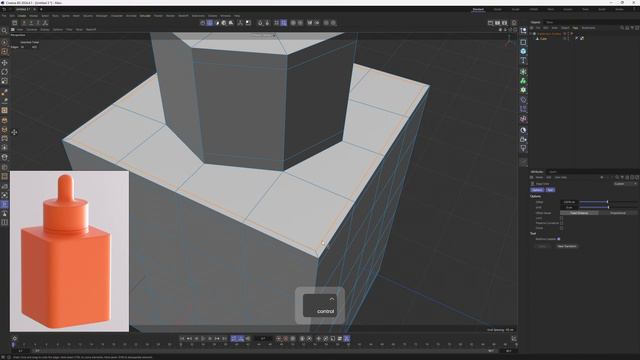Click the Attribute Manager hamburger menu icon
Screen dimensions: 640x360
[x=531, y=177]
